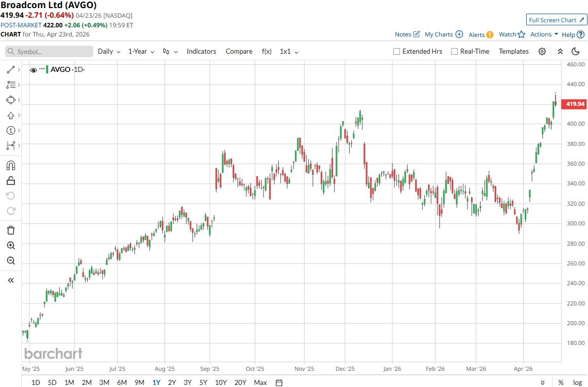Open chart settings gear

(542, 52)
